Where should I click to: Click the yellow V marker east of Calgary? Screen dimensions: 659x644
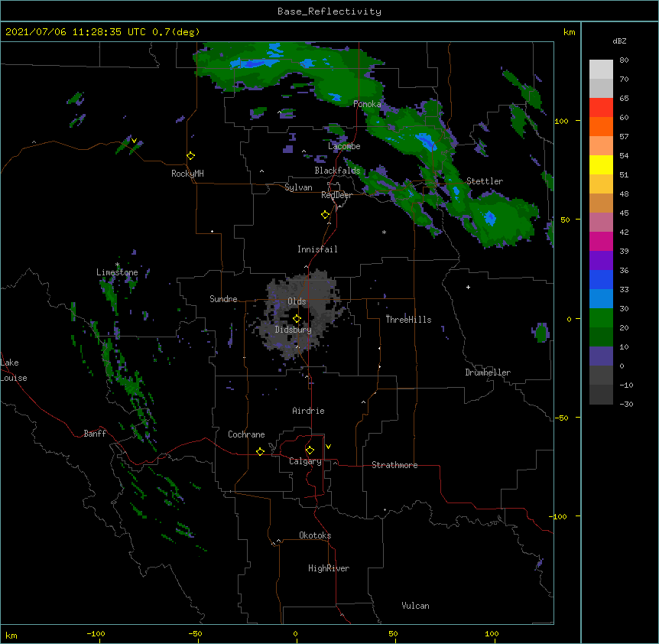[x=328, y=447]
